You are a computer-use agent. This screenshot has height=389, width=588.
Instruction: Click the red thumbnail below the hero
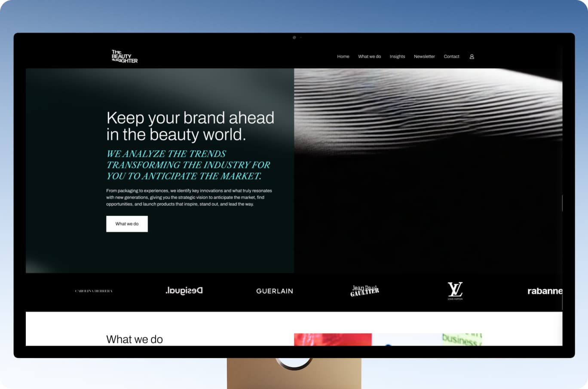(333, 339)
